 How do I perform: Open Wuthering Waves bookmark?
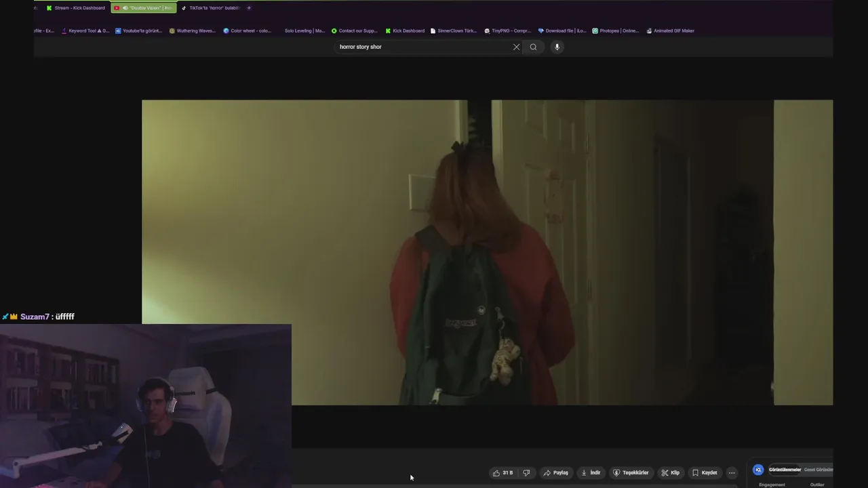pos(193,30)
